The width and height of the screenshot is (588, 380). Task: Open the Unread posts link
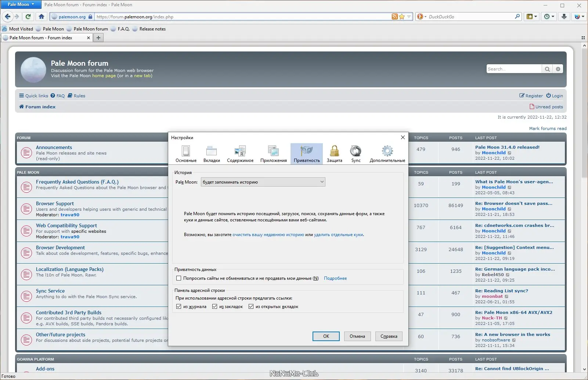click(546, 107)
